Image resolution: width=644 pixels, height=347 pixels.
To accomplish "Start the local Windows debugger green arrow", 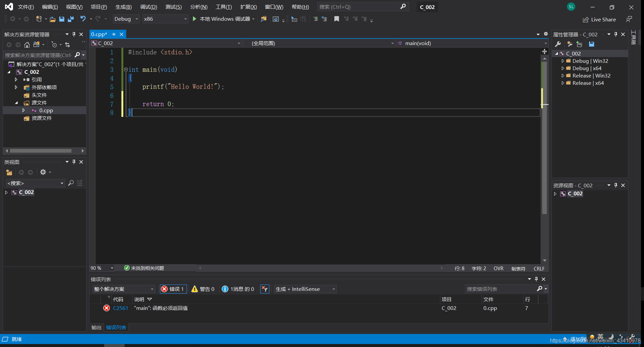I will tap(195, 19).
